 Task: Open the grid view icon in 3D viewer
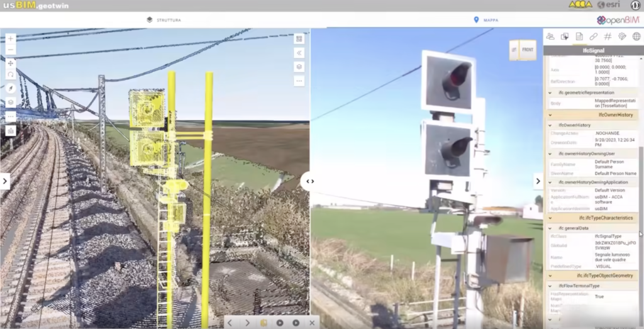[x=299, y=39]
